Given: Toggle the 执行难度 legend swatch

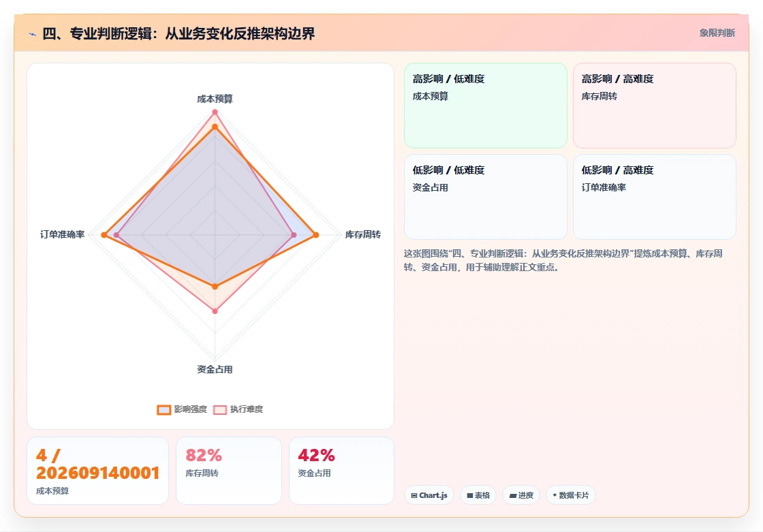Looking at the screenshot, I should [x=220, y=410].
